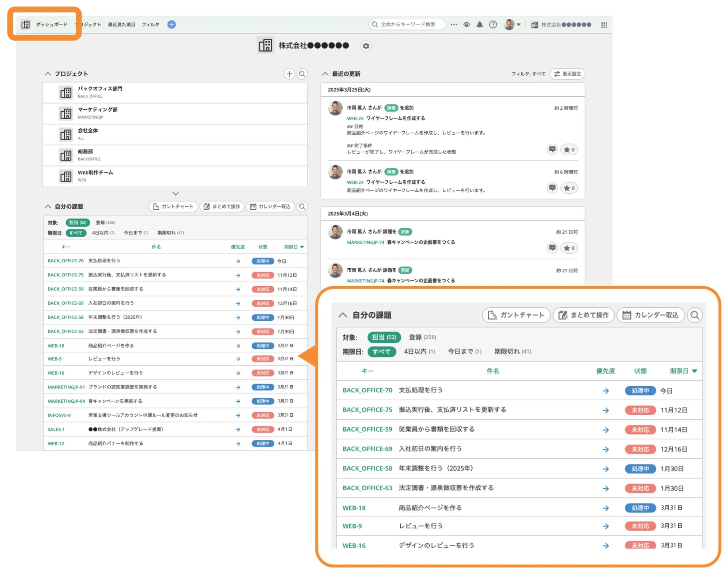
Task: Open MARKETINGJP-91 issue in list
Action: 66,387
